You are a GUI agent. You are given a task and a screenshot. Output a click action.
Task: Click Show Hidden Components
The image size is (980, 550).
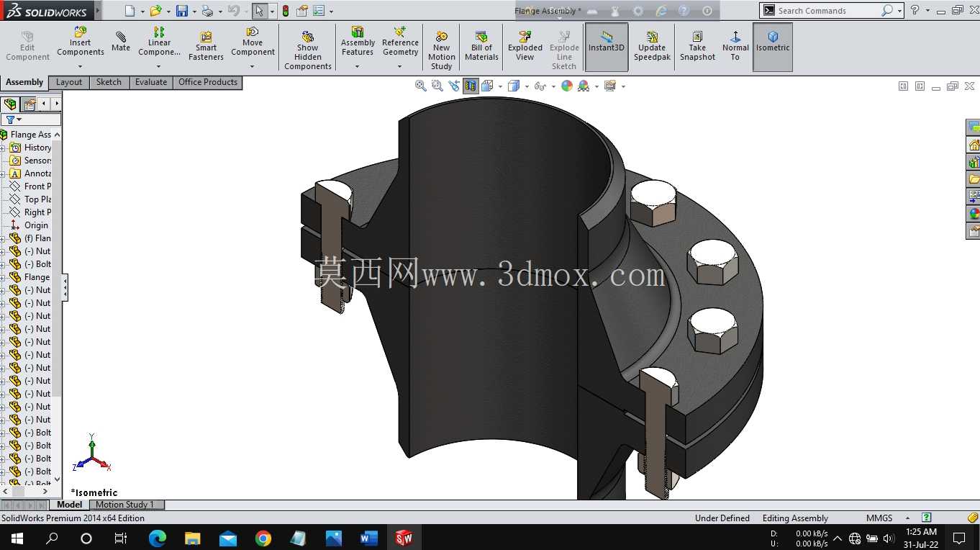point(308,50)
